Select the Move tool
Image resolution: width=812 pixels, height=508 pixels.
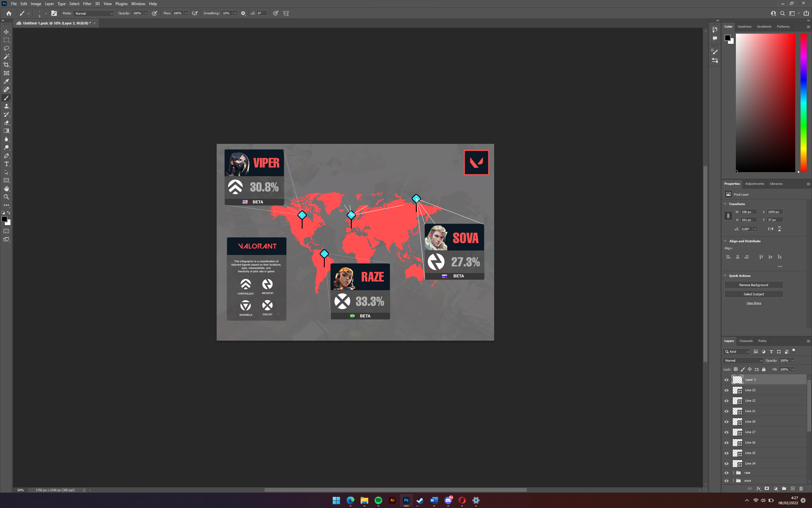point(6,31)
